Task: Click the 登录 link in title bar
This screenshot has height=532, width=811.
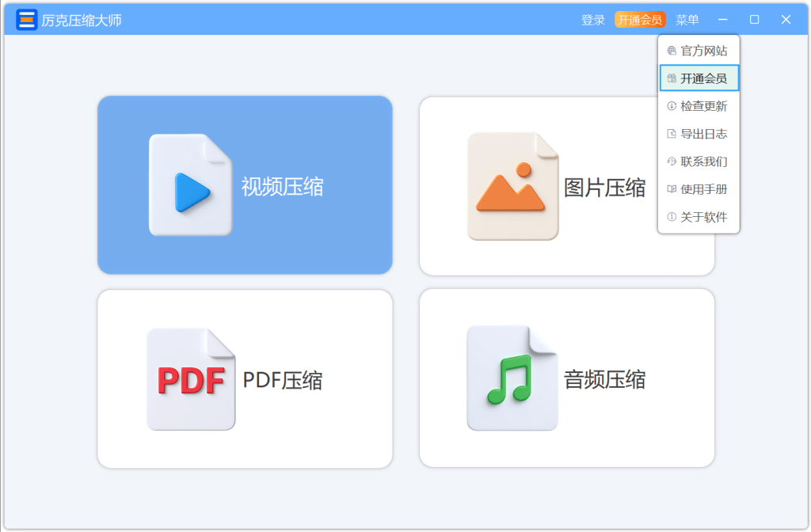Action: (x=592, y=20)
